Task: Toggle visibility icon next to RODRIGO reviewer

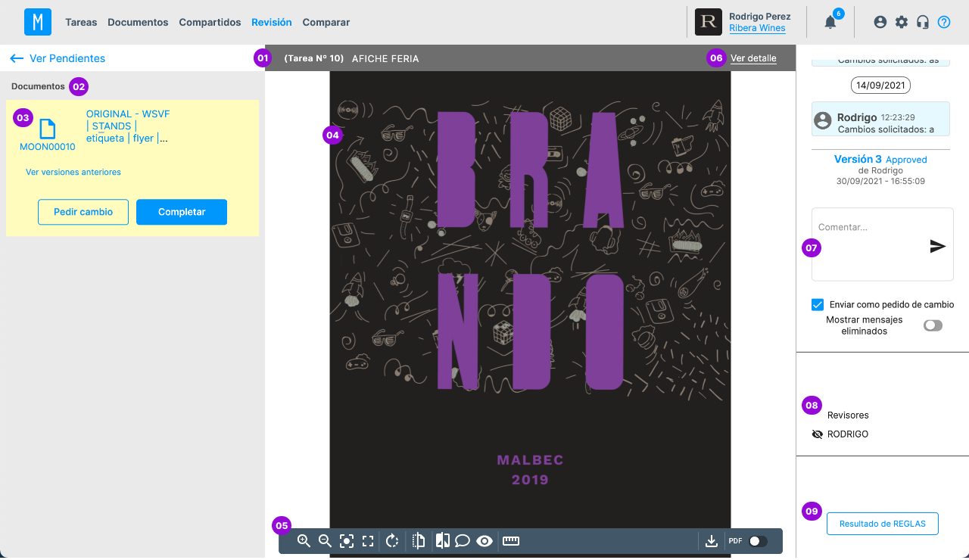Action: (x=818, y=434)
